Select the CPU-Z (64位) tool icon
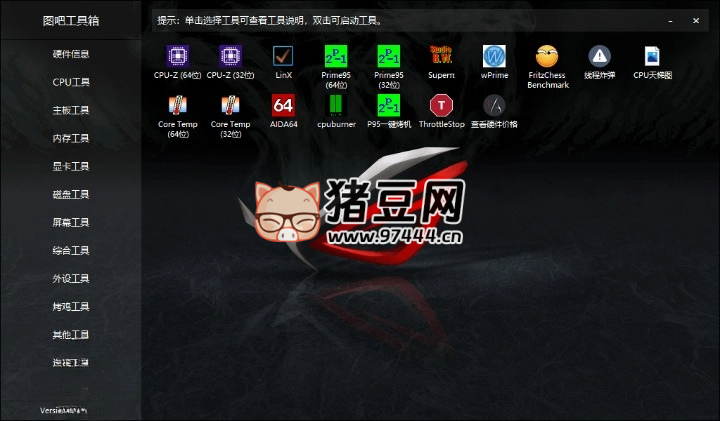Image resolution: width=720 pixels, height=421 pixels. [x=178, y=56]
